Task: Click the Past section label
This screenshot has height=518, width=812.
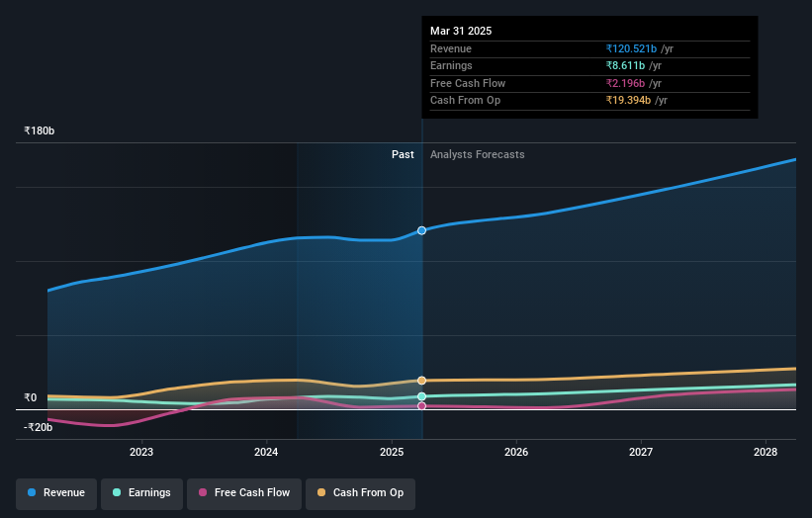Action: coord(403,155)
